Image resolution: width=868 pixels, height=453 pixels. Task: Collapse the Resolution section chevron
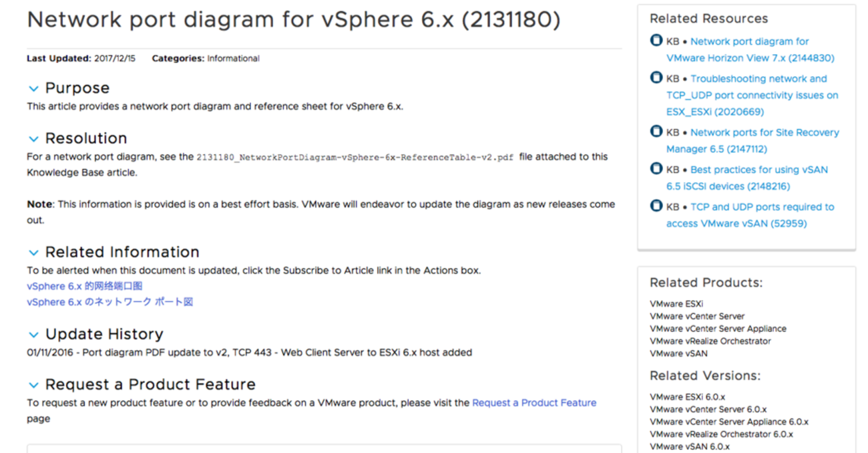point(33,139)
